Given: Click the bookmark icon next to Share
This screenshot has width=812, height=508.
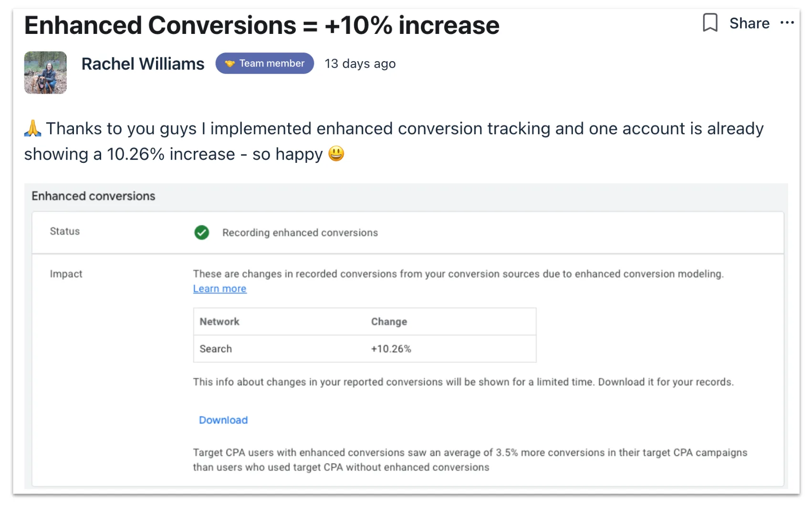Looking at the screenshot, I should tap(710, 22).
